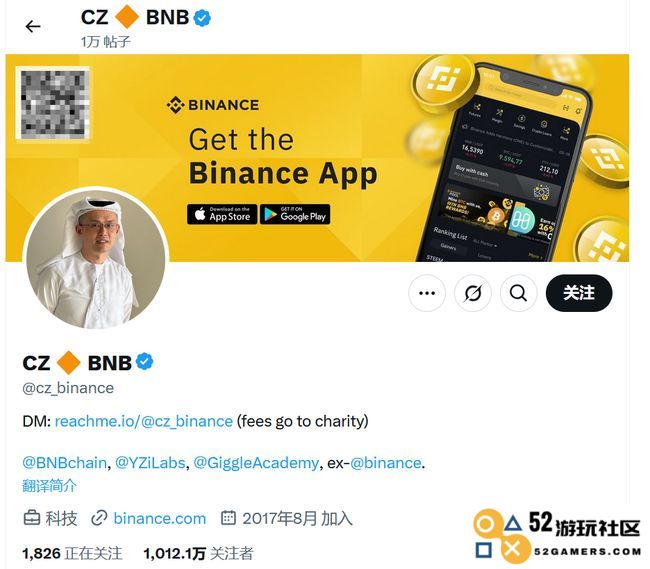Click 翻译简介 to translate the bio
Viewport: 650px width, 569px height.
49,485
